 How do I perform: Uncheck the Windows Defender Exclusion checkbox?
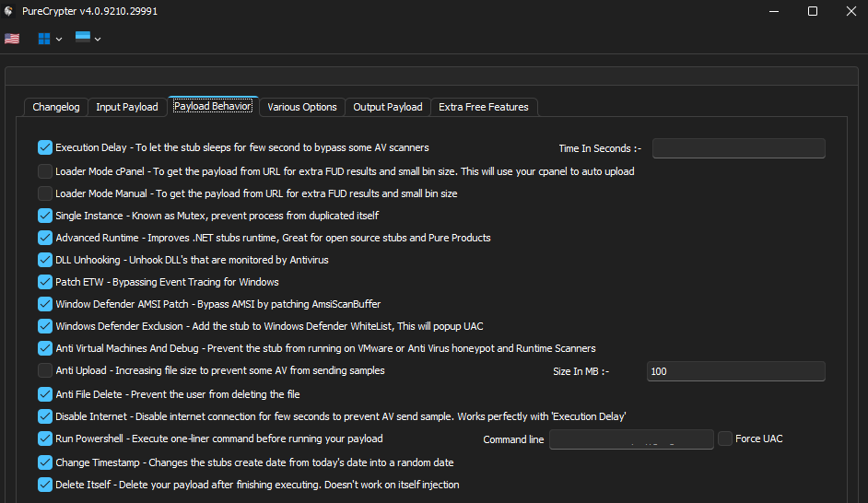[x=45, y=326]
